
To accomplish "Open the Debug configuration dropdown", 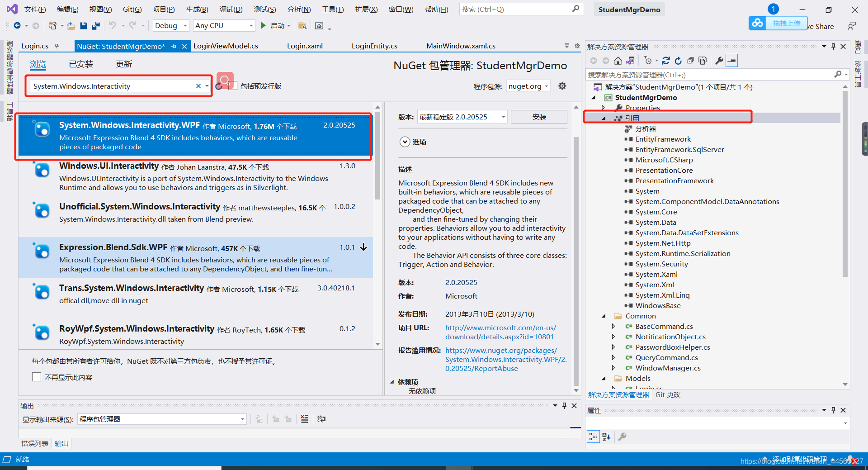I will (x=171, y=26).
